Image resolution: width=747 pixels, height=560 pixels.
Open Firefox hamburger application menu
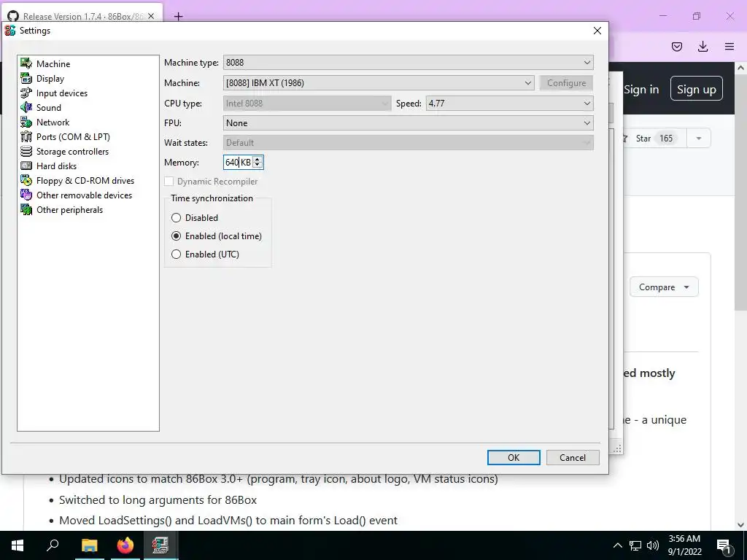(729, 46)
